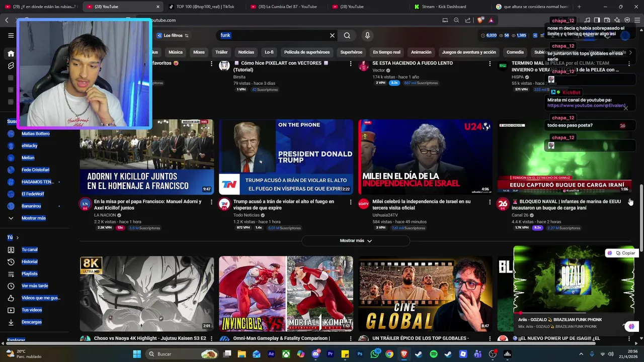Start voice search with microphone icon
Viewport: 644px width, 362px height.
click(367, 35)
